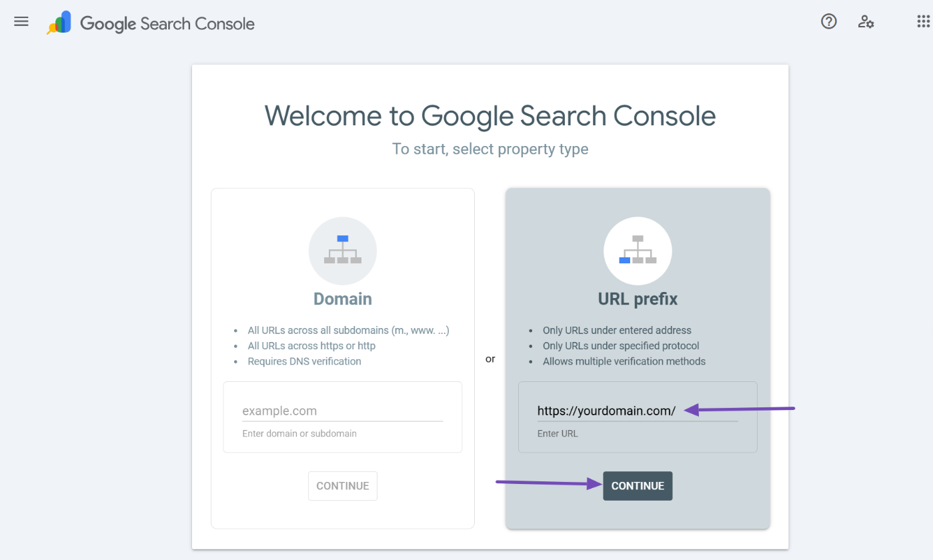
Task: Select the URL prefix property icon
Action: coord(638,251)
